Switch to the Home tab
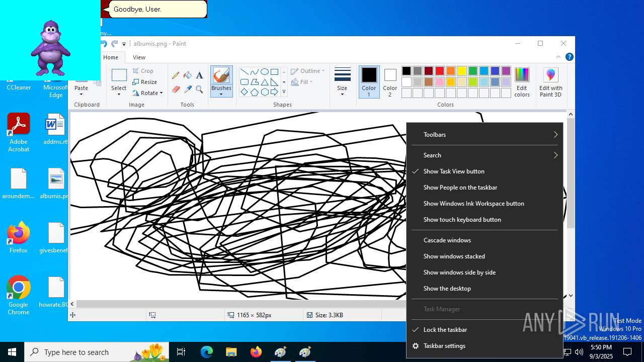 pos(111,57)
